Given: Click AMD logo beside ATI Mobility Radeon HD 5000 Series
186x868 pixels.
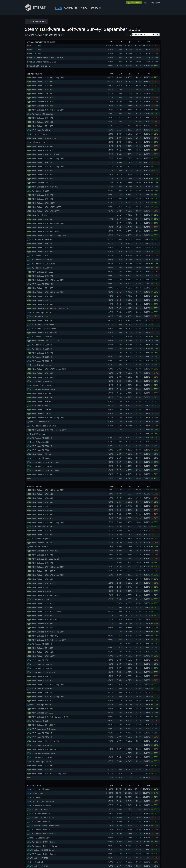Looking at the screenshot, I should (x=28, y=826).
